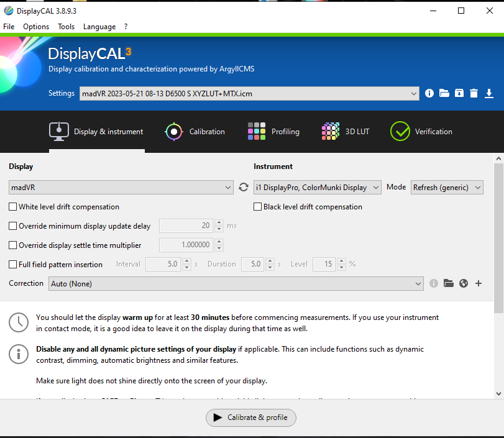The width and height of the screenshot is (504, 438).
Task: Open settings file folder icon
Action: tap(444, 93)
